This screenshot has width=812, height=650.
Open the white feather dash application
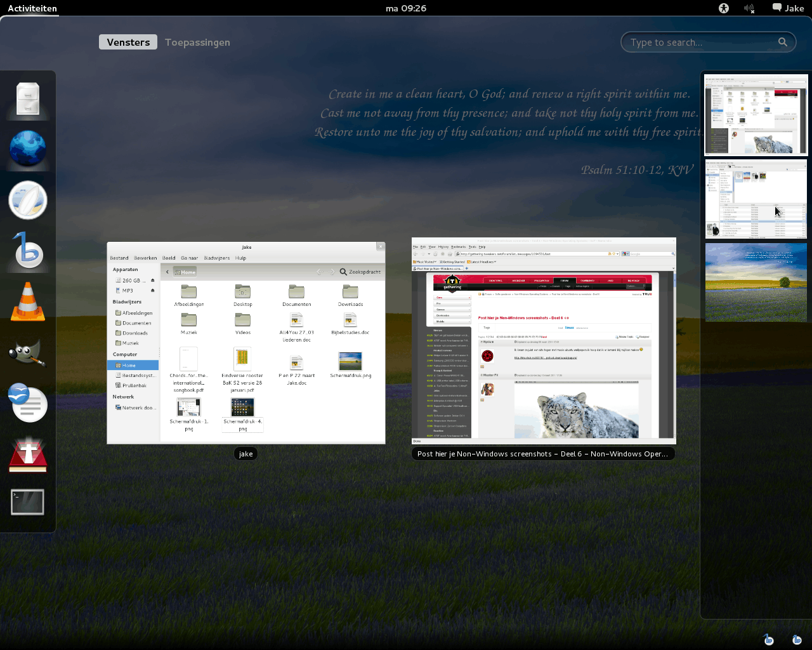click(x=27, y=200)
